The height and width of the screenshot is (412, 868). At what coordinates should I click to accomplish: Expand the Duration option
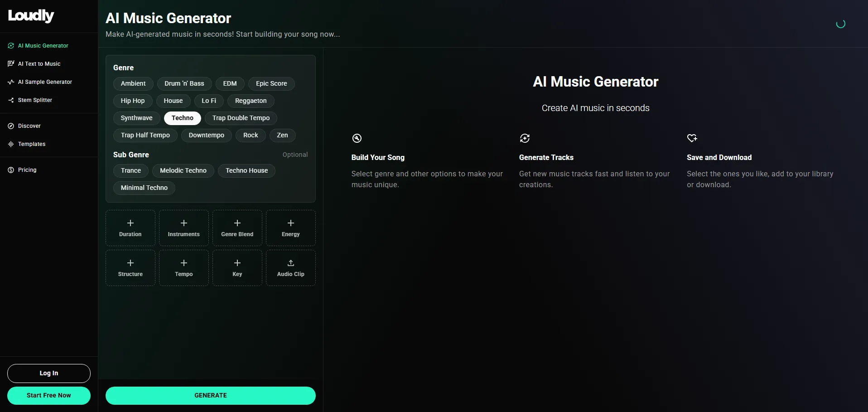tap(130, 228)
